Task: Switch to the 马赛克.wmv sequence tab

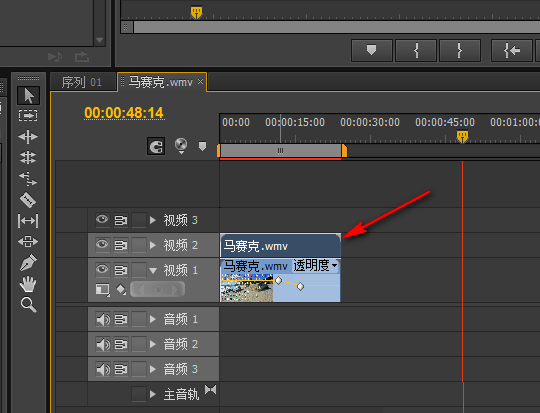Action: (160, 82)
